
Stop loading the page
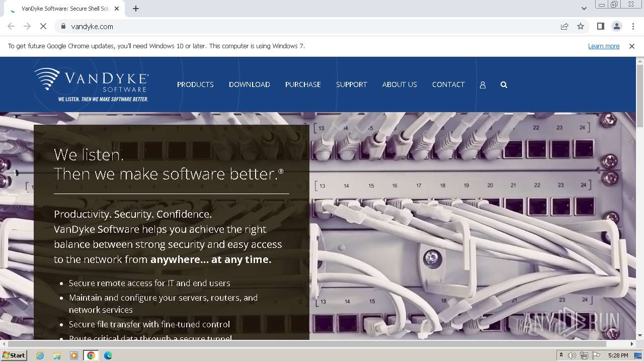coord(43,26)
